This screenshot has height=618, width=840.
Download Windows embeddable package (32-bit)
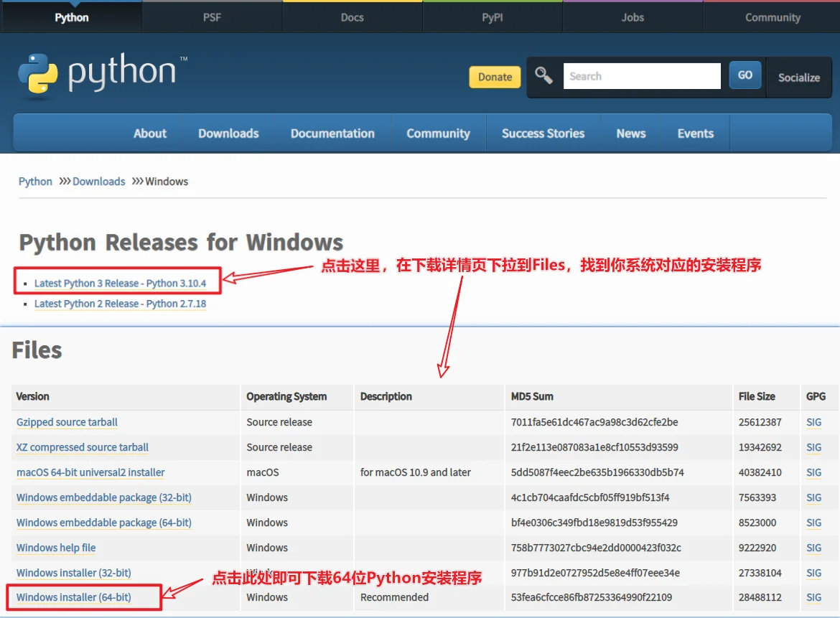(x=104, y=497)
